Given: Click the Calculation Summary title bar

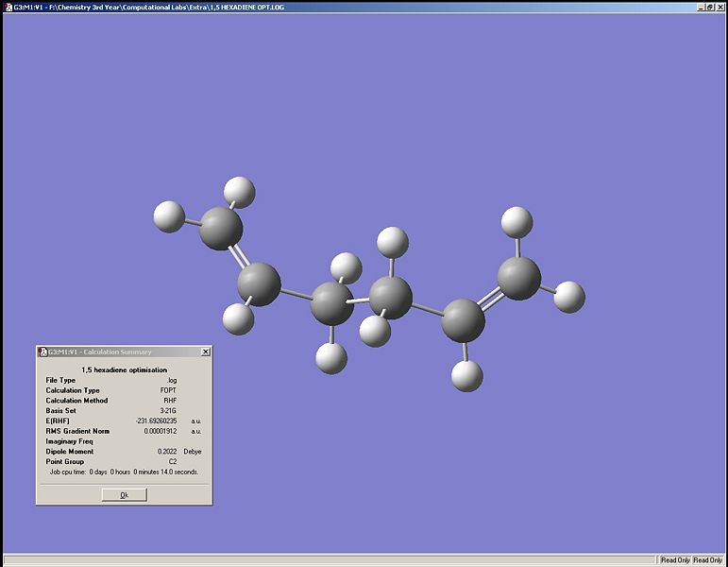Looking at the screenshot, I should coord(118,352).
